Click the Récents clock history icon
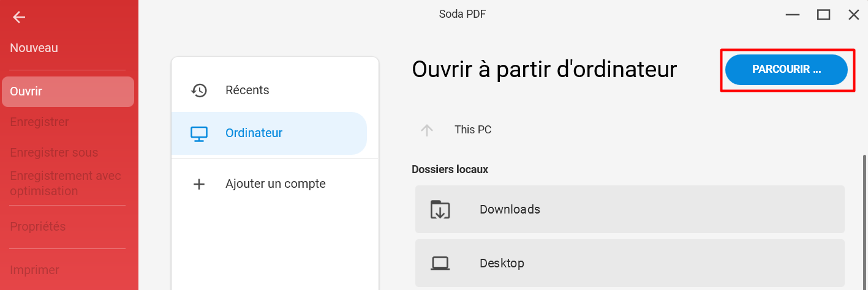The height and width of the screenshot is (290, 868). coord(199,90)
